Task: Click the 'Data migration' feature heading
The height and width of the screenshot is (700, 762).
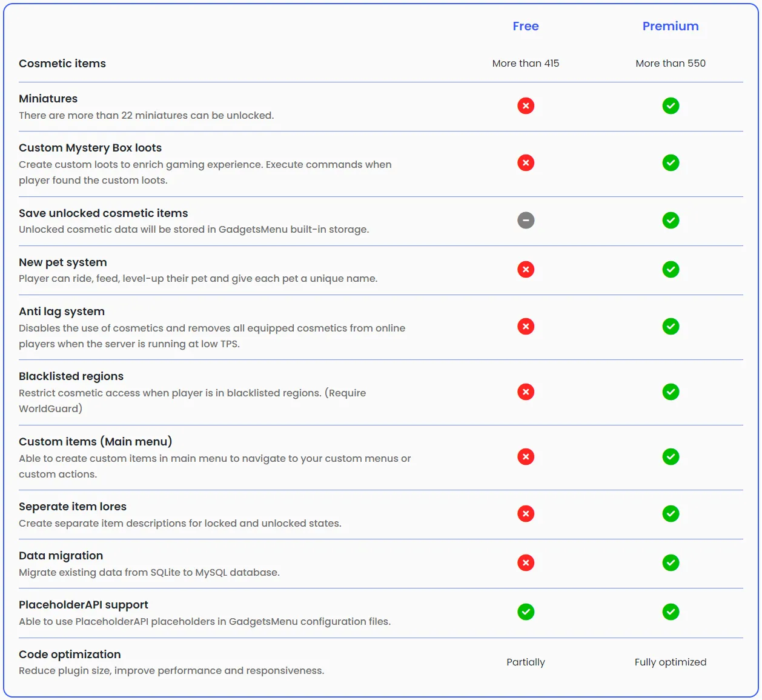Action: (61, 556)
